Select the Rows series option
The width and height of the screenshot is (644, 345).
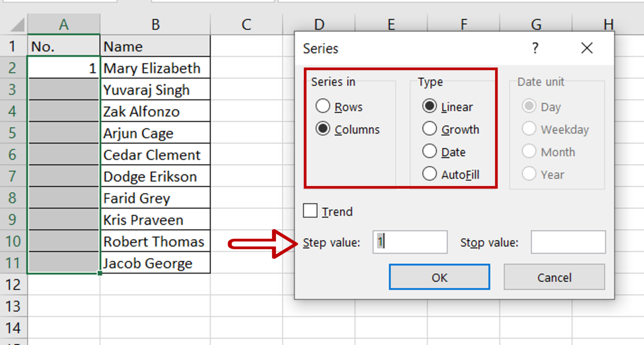[x=323, y=106]
